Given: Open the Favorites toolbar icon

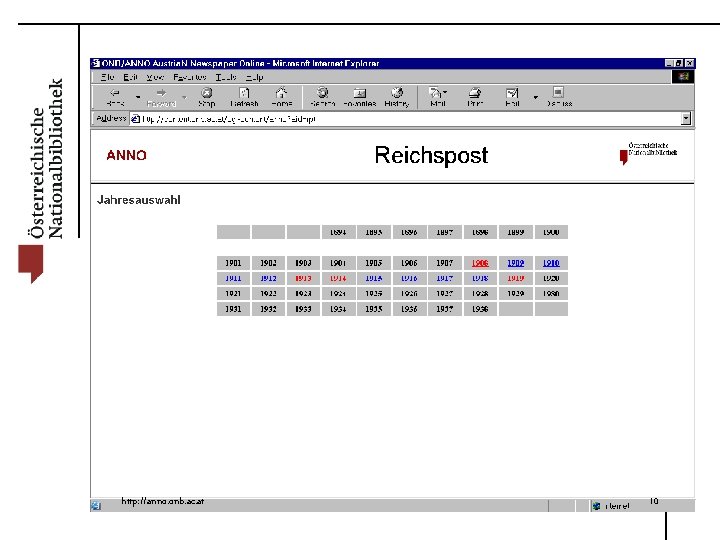Looking at the screenshot, I should [x=360, y=97].
